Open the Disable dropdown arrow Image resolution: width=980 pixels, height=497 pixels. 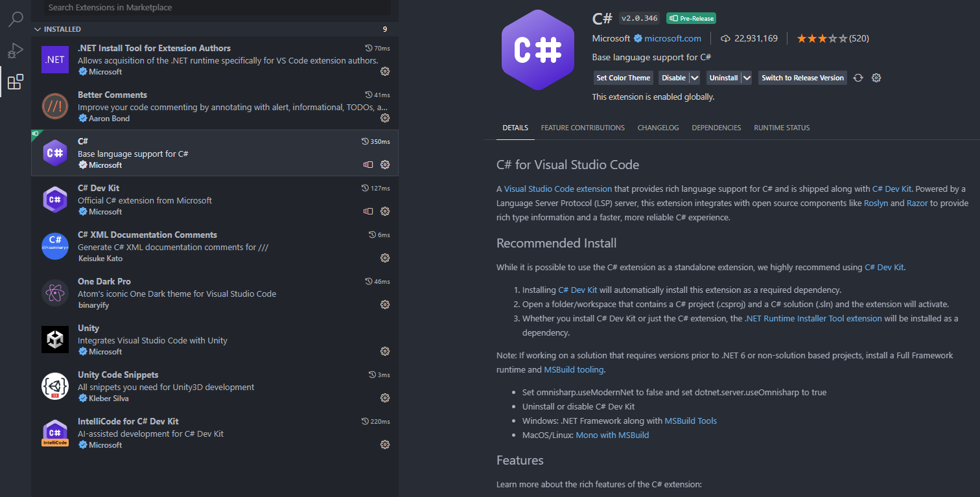[x=694, y=78]
